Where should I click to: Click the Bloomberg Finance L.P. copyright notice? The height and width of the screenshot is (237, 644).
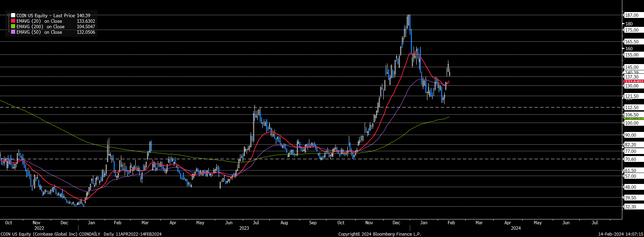point(380,234)
